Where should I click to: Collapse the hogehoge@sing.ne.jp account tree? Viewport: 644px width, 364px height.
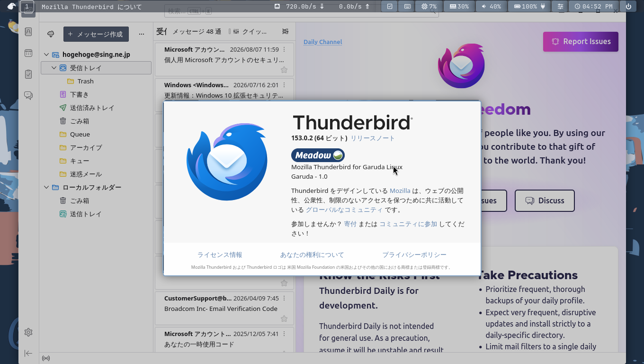(46, 55)
